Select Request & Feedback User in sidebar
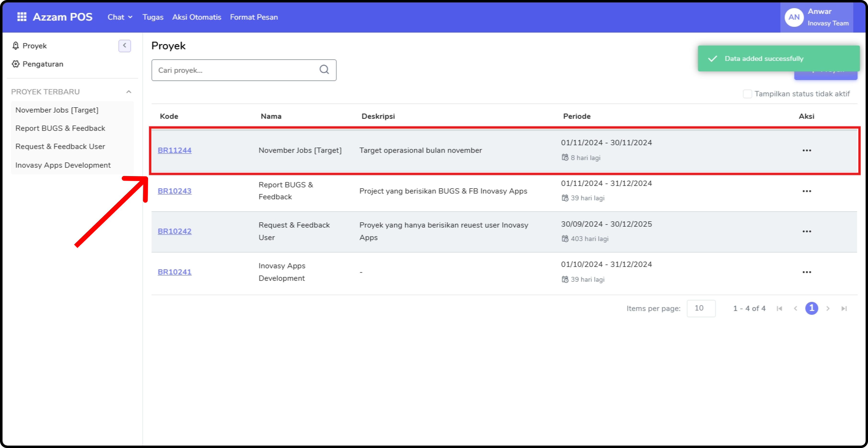Viewport: 868px width, 448px height. (60, 147)
